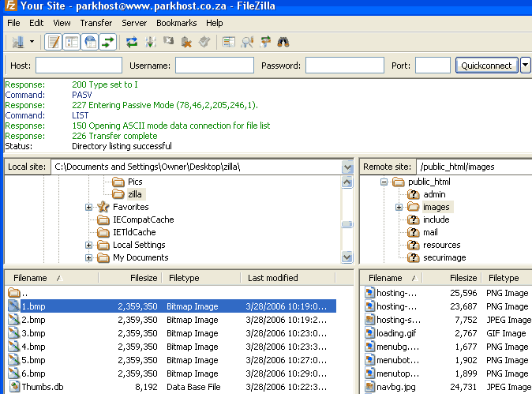This screenshot has height=394, width=532.
Task: Select remote file navbg.jpg icon
Action: (369, 387)
